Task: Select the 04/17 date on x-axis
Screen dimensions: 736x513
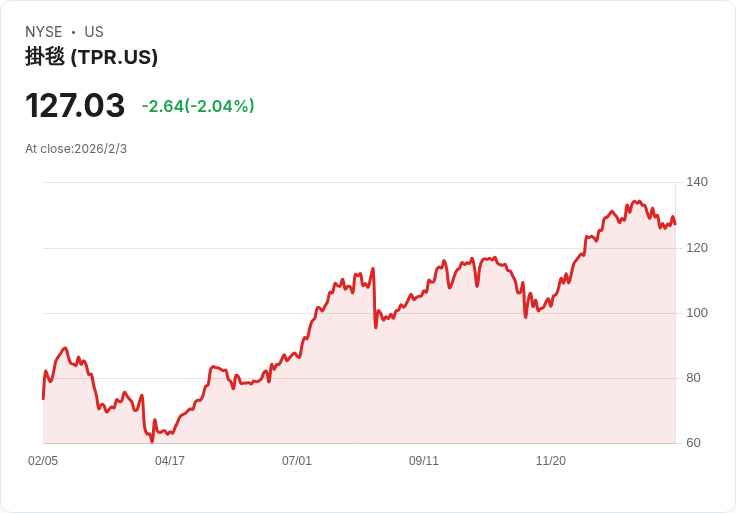Action: click(170, 461)
